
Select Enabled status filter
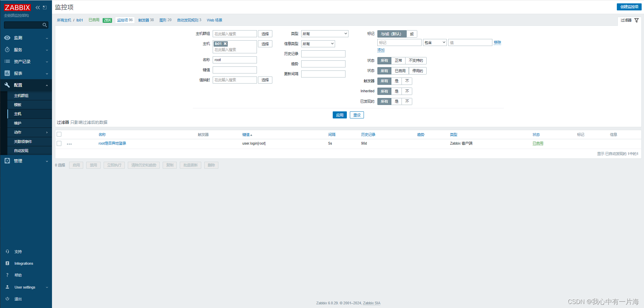[x=400, y=71]
